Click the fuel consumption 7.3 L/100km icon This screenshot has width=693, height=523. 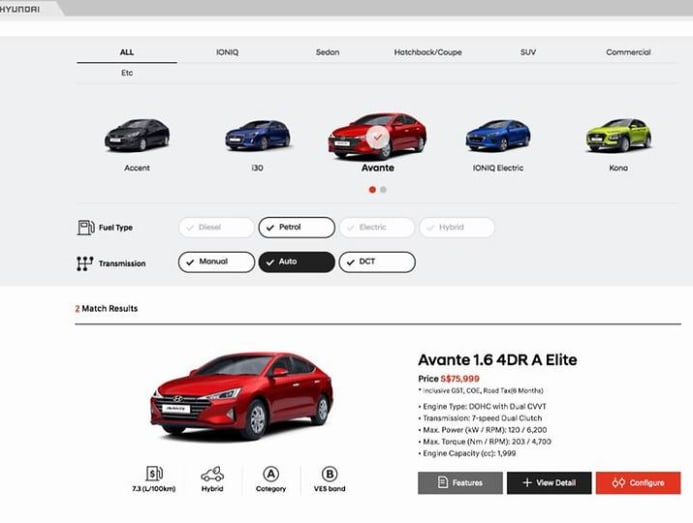[x=154, y=474]
